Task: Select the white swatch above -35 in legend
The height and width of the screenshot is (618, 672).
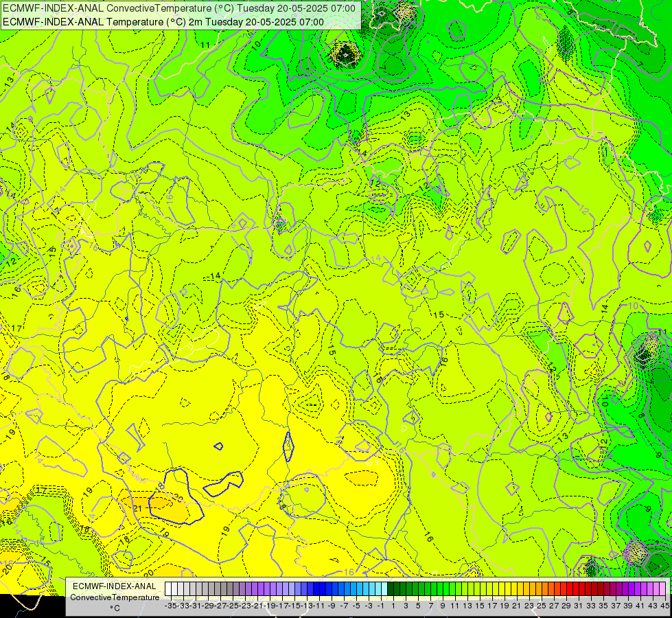Action: click(168, 588)
